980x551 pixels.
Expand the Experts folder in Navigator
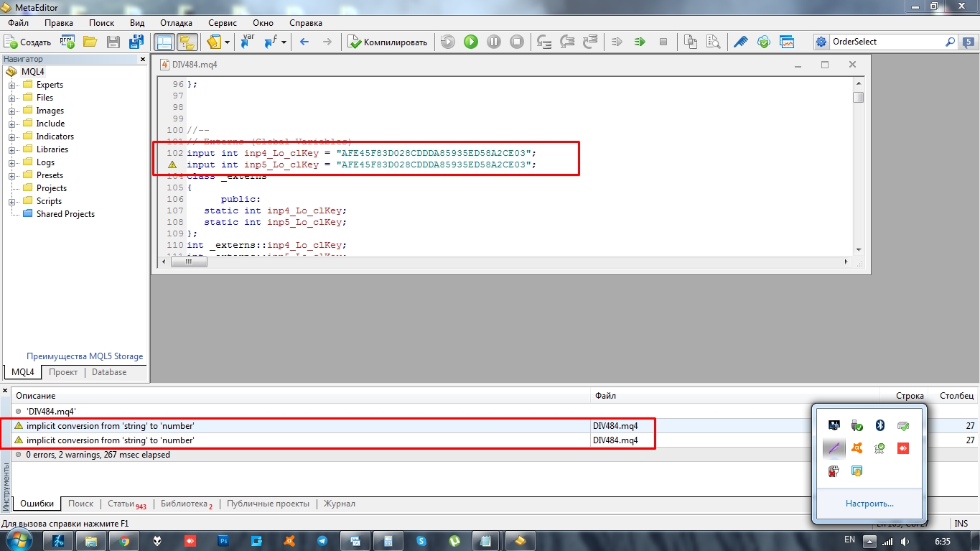[x=12, y=85]
